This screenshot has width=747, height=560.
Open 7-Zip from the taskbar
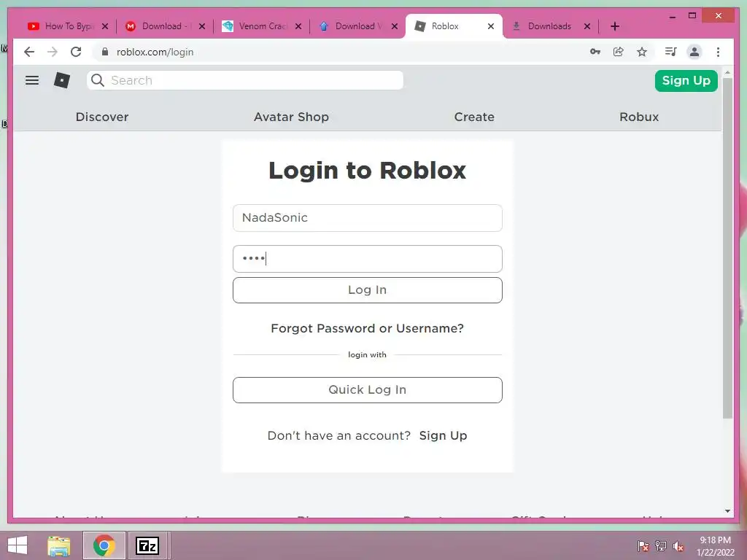click(x=147, y=545)
